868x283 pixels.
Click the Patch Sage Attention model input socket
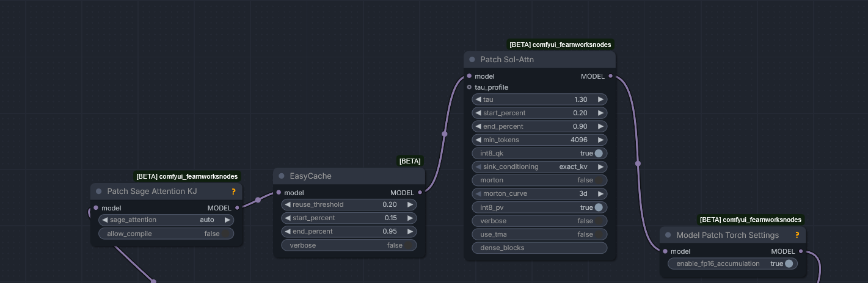(x=95, y=207)
